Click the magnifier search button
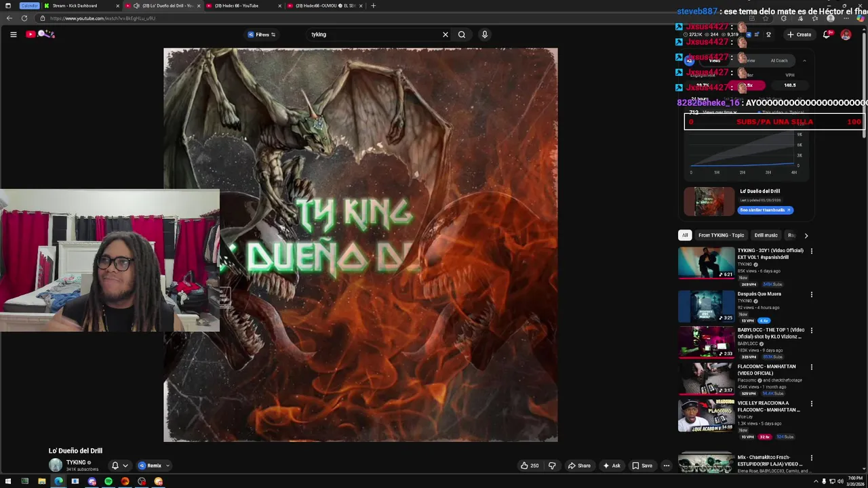 pos(462,35)
